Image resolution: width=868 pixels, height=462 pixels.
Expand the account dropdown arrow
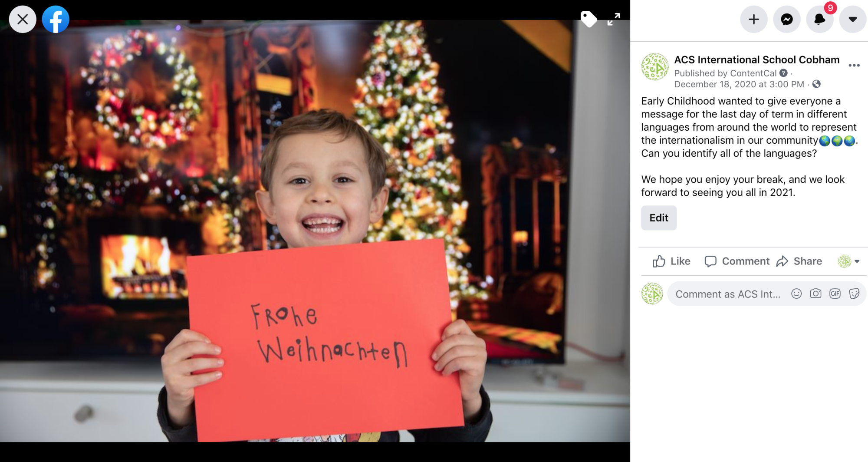click(853, 19)
